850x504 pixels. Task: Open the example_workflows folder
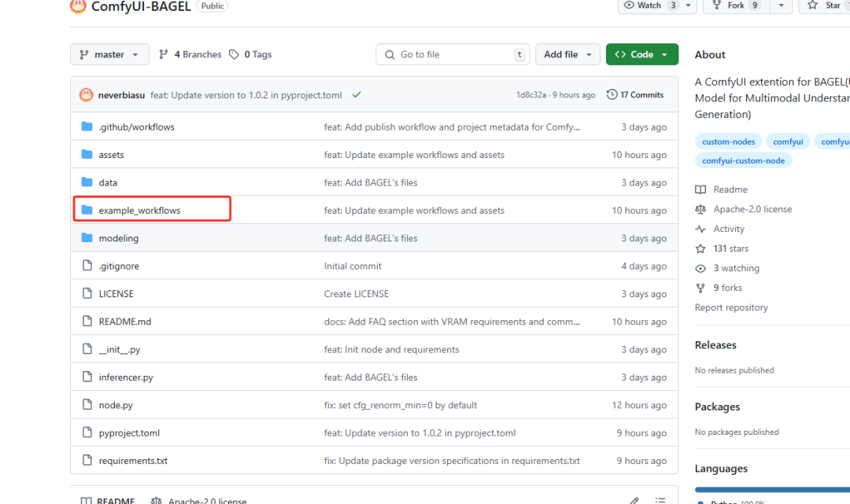139,211
